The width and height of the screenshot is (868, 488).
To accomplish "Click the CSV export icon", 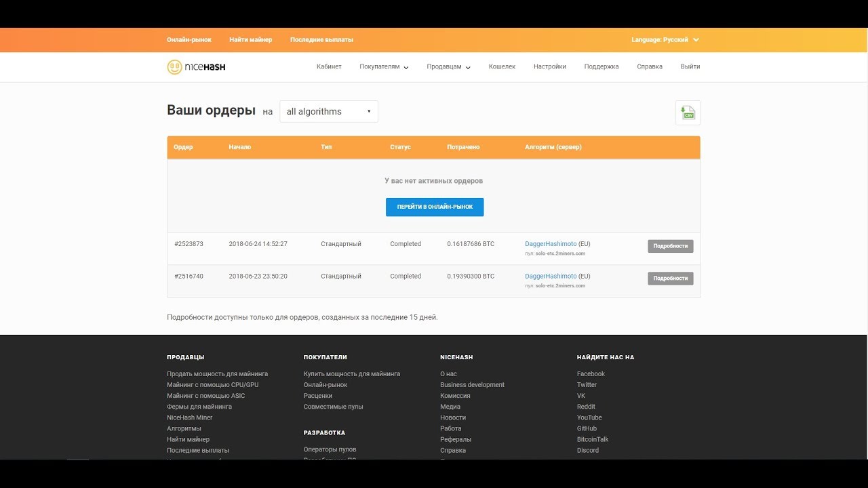I will click(x=688, y=113).
